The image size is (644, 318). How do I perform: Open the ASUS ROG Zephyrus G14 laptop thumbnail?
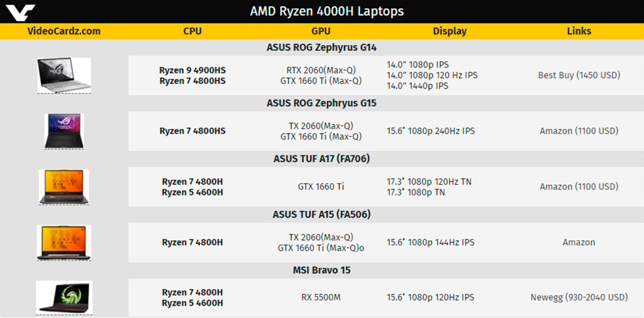coord(64,75)
